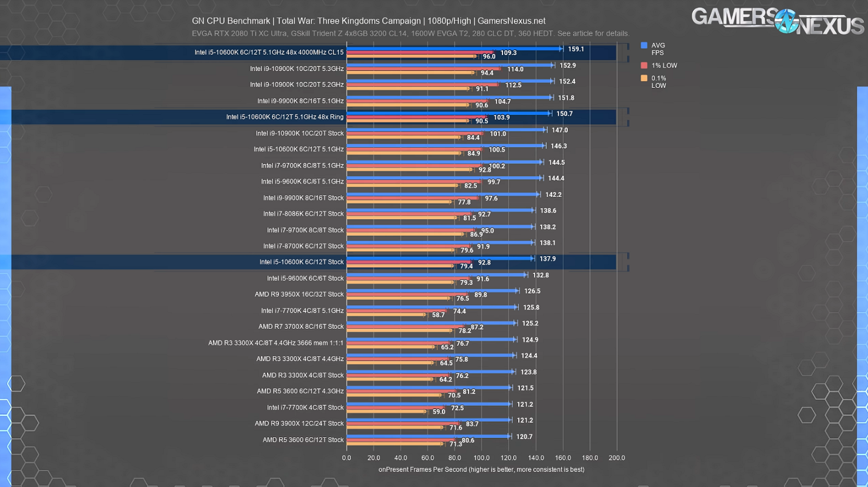Viewport: 868px width, 487px height.
Task: Click the Intel i5-10600K 6C/12T 5.1GHz label
Action: point(298,150)
